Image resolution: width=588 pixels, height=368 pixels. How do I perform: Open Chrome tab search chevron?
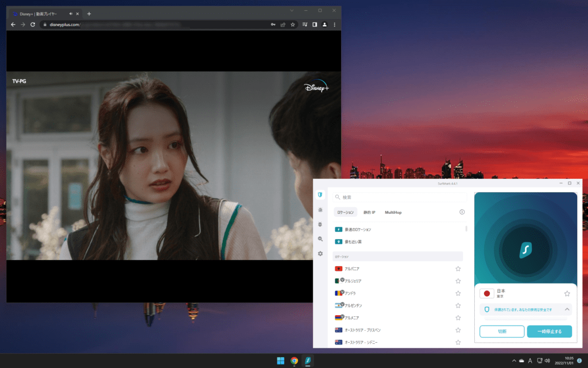pyautogui.click(x=291, y=10)
